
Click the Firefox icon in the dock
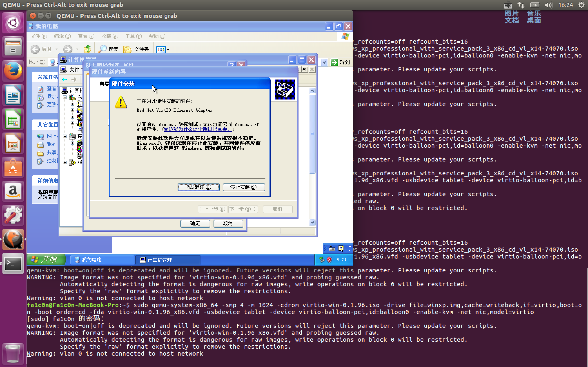pos(13,71)
